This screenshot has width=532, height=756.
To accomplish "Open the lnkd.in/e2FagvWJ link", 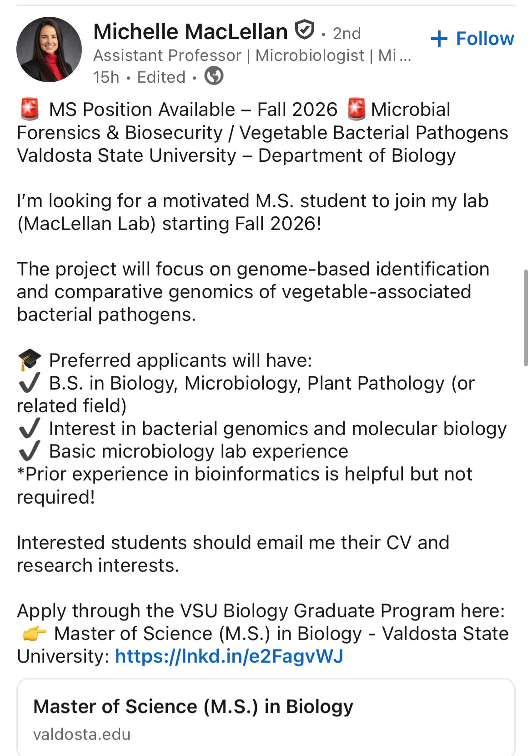I will coord(229,656).
